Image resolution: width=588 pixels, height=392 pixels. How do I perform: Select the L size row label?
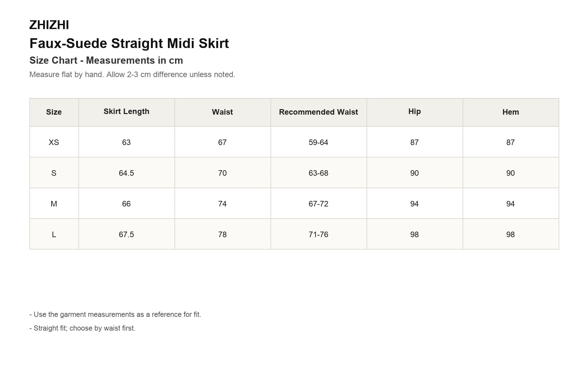coord(54,234)
